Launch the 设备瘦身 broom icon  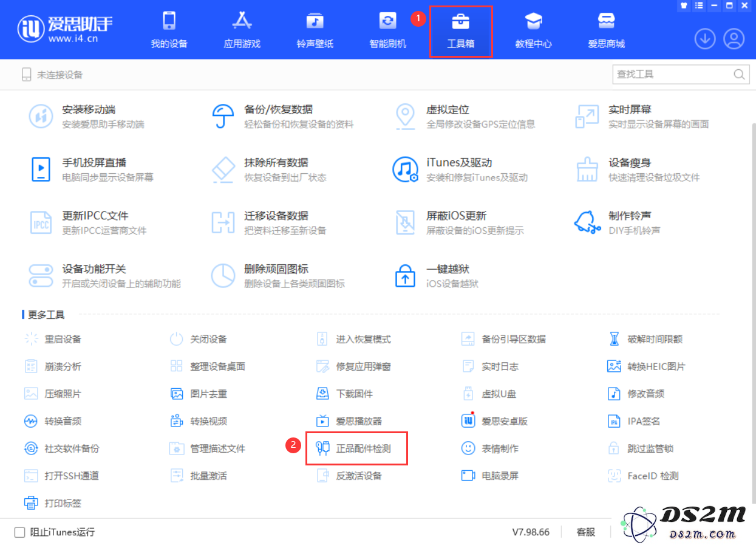point(587,169)
